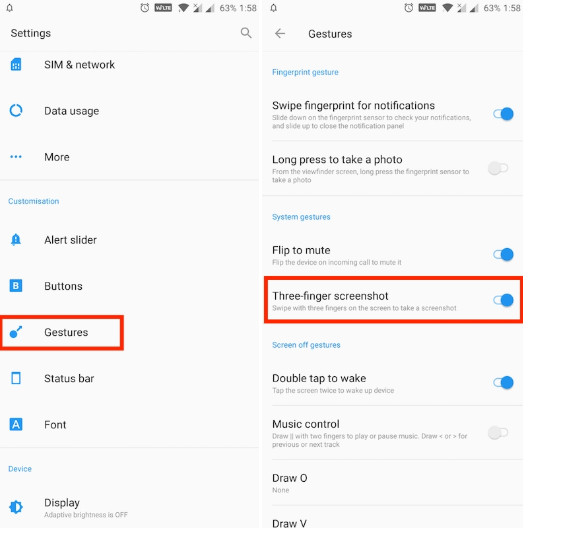Image resolution: width=566 pixels, height=540 pixels.
Task: Tap the three-dots More icon
Action: pos(16,157)
